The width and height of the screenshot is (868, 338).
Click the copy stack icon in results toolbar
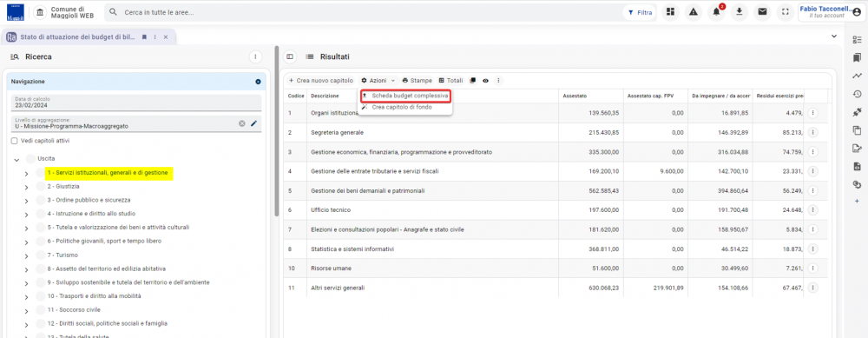click(x=473, y=81)
